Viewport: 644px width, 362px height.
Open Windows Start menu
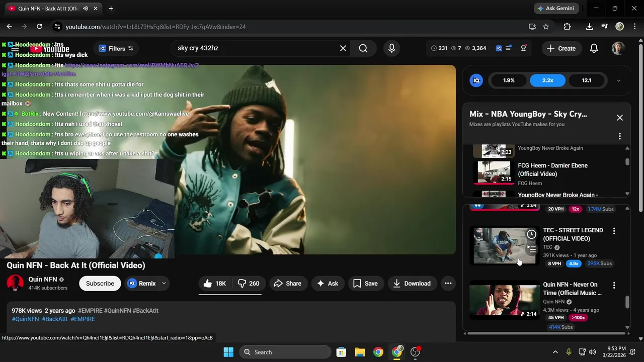click(x=228, y=352)
